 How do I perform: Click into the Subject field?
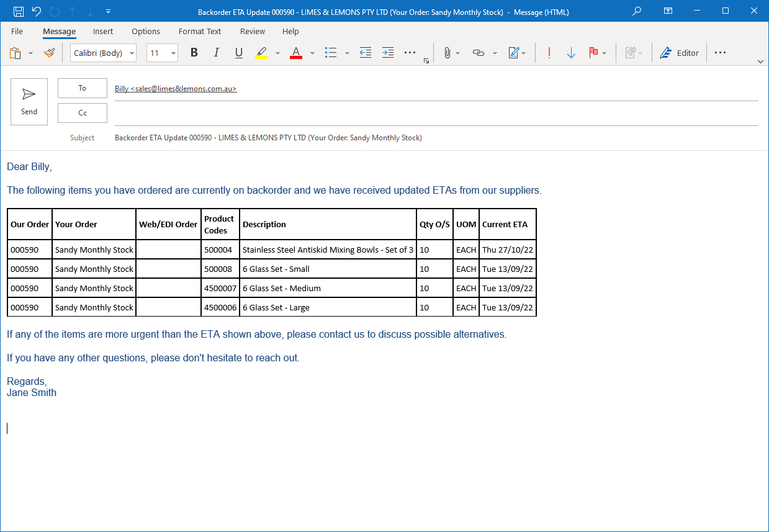(x=434, y=138)
